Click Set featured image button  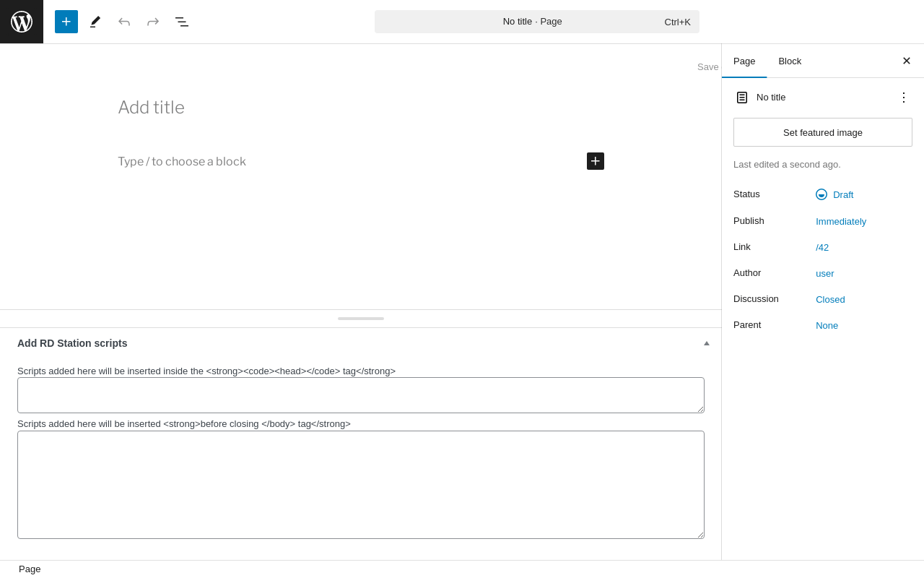click(823, 132)
